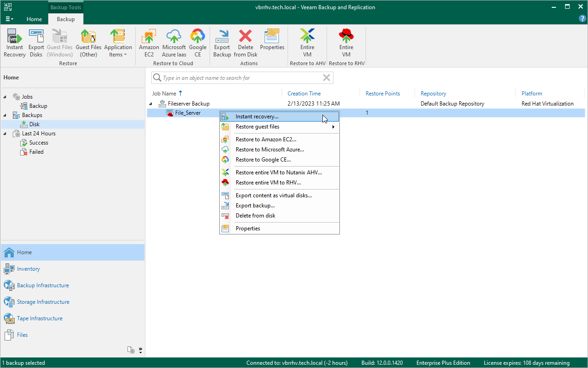The height and width of the screenshot is (368, 588).
Task: Select Success under Last 24 Hours
Action: 39,143
